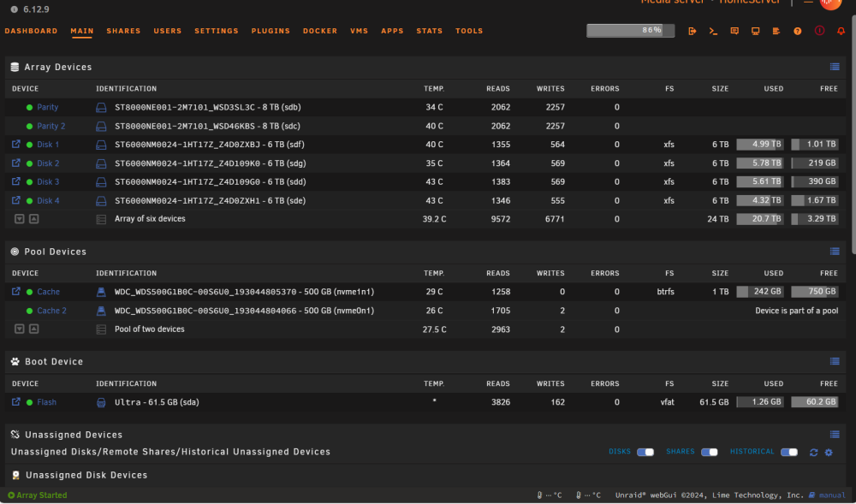This screenshot has height=504, width=856.
Task: Click pool spin-up arrow button
Action: click(34, 329)
